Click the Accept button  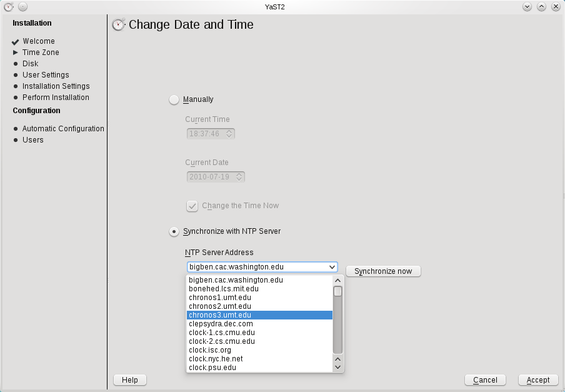[537, 380]
